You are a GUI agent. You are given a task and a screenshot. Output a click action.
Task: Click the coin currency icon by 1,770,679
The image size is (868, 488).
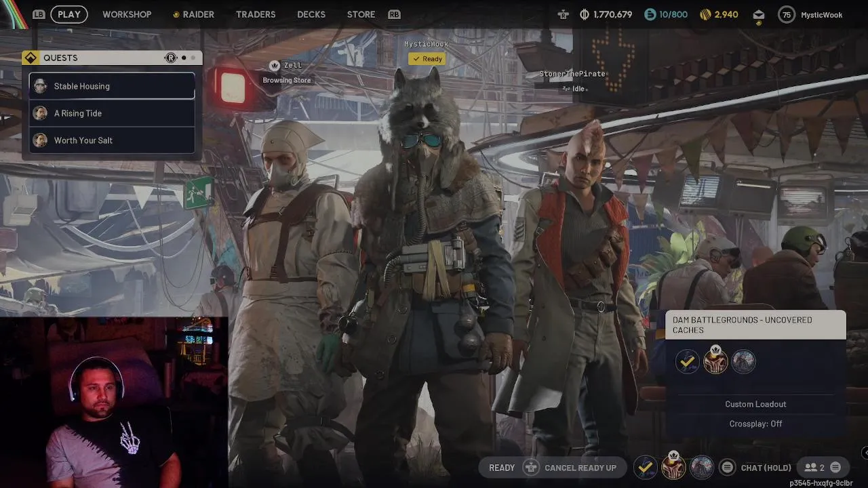pyautogui.click(x=585, y=14)
